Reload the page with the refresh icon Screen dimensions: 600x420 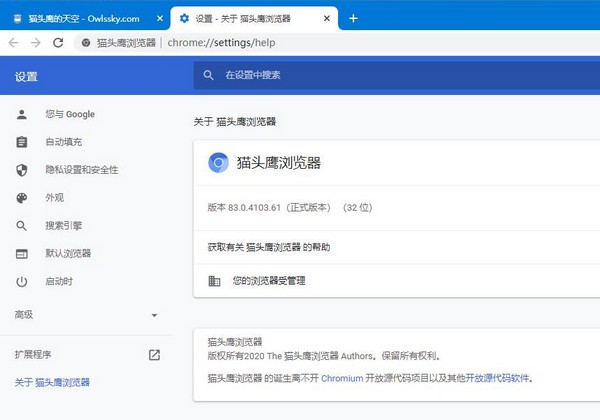[x=58, y=42]
